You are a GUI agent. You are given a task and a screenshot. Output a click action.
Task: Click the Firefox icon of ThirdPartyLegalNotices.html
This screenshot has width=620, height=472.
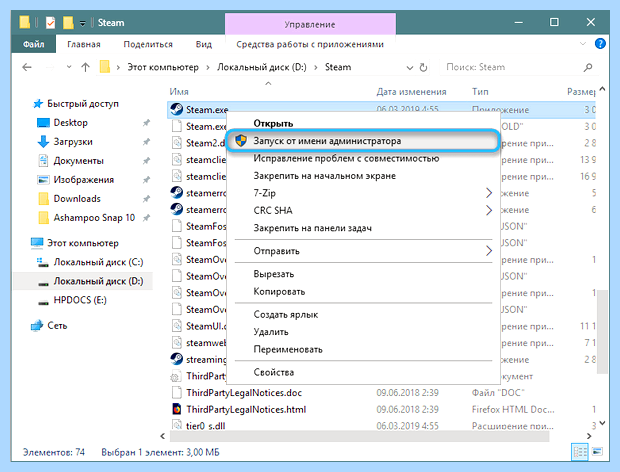pyautogui.click(x=176, y=409)
